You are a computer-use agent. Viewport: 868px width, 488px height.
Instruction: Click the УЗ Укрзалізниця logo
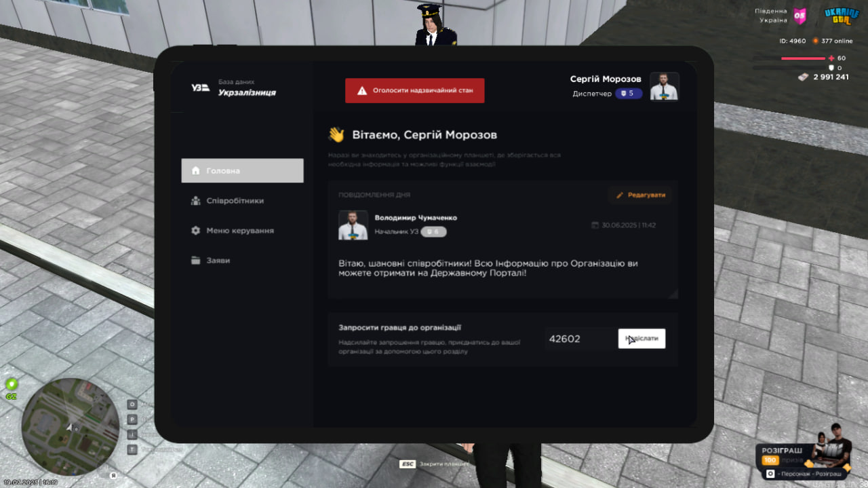(x=200, y=88)
